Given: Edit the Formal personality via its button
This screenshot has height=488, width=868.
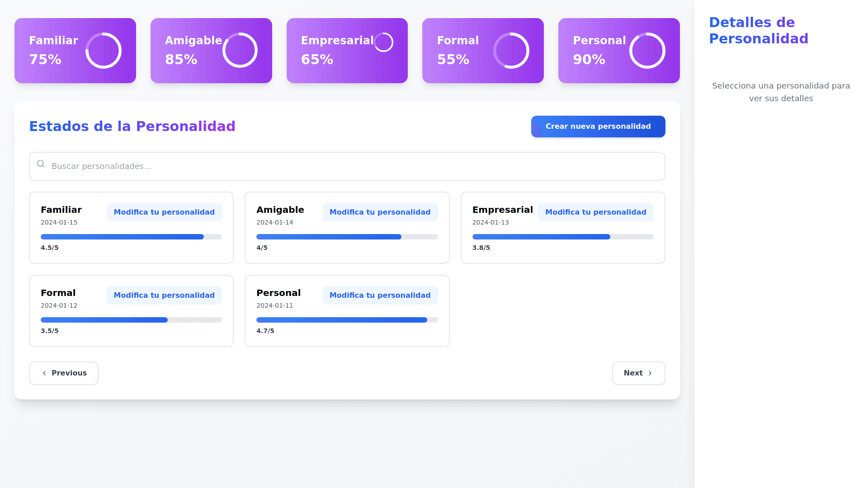Looking at the screenshot, I should [x=164, y=296].
